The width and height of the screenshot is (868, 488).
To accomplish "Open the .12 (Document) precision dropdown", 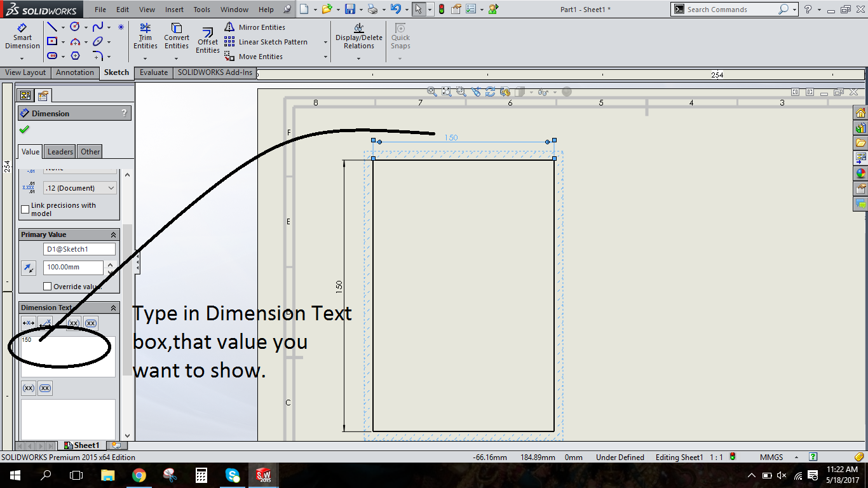I will [x=79, y=187].
